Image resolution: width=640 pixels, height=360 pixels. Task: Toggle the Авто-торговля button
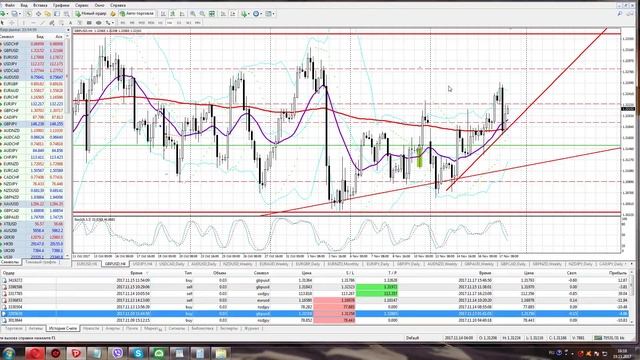[137, 13]
